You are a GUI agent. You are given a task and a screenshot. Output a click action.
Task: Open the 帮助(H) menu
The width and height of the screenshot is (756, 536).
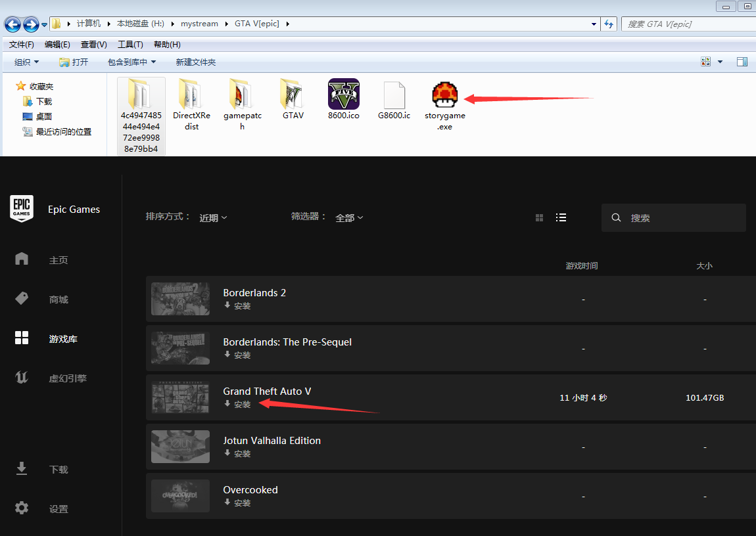[167, 44]
